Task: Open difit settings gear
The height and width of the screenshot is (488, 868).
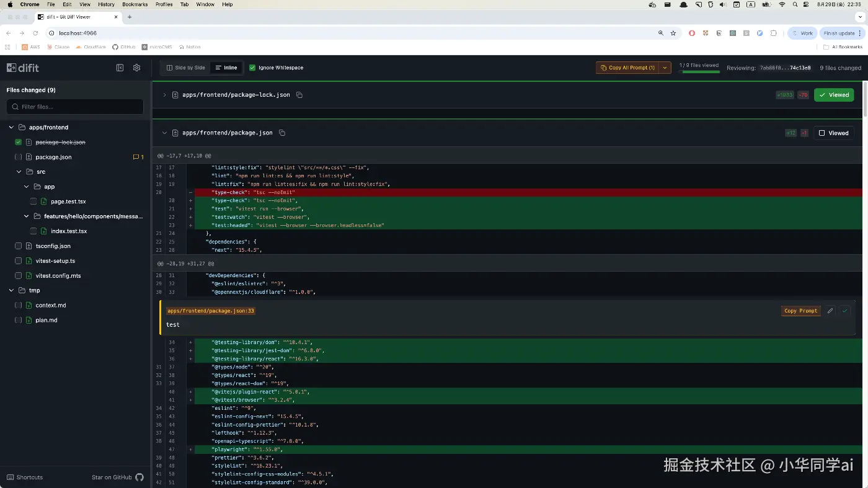Action: [x=137, y=68]
